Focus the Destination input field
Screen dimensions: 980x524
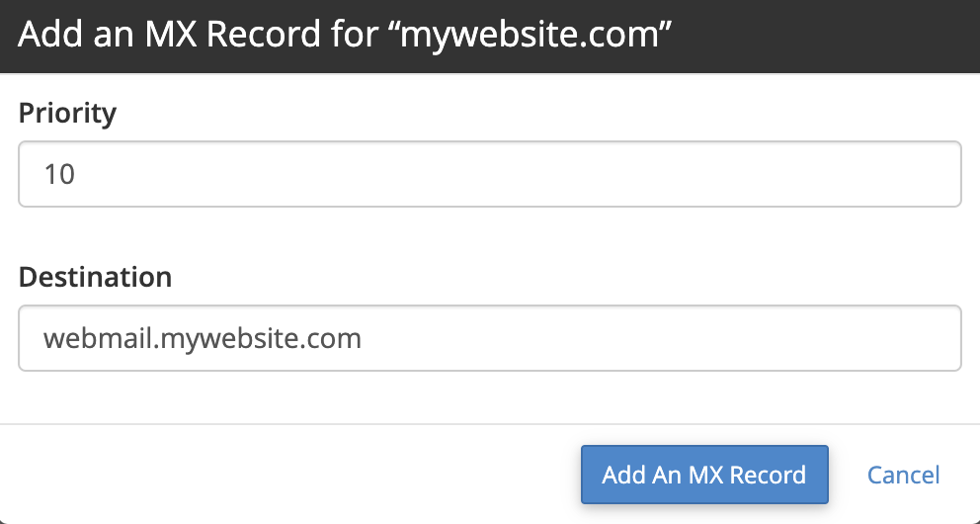489,338
